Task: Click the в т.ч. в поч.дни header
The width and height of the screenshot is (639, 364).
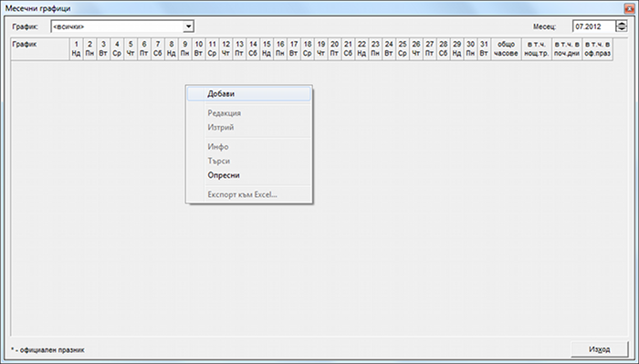Action: coord(567,49)
